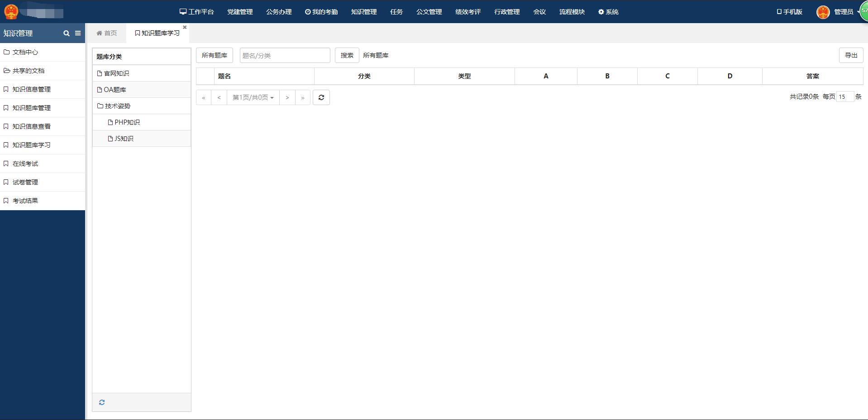Click the 答案 column header

813,76
